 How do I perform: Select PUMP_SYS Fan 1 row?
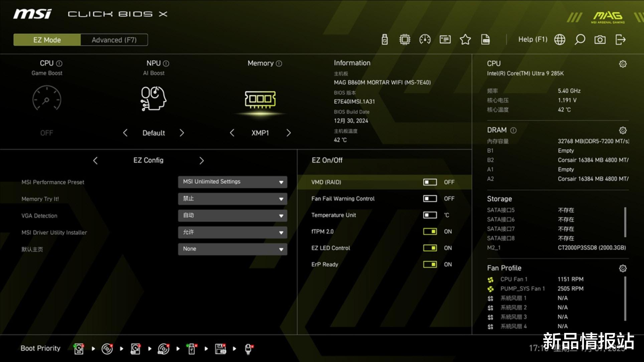click(535, 289)
